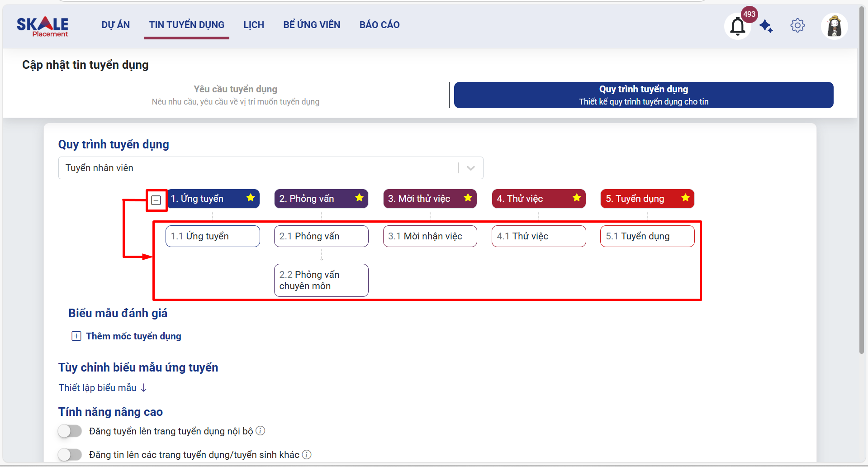This screenshot has width=868, height=467.
Task: Select the 2.2 Phỏng vấn chuyên môn step
Action: [x=321, y=280]
